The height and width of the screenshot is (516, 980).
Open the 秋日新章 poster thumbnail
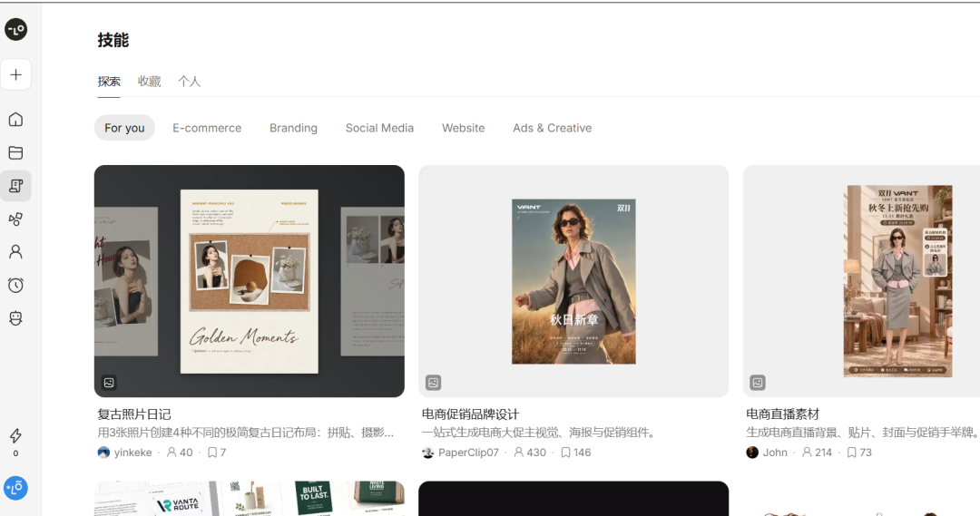(x=573, y=281)
